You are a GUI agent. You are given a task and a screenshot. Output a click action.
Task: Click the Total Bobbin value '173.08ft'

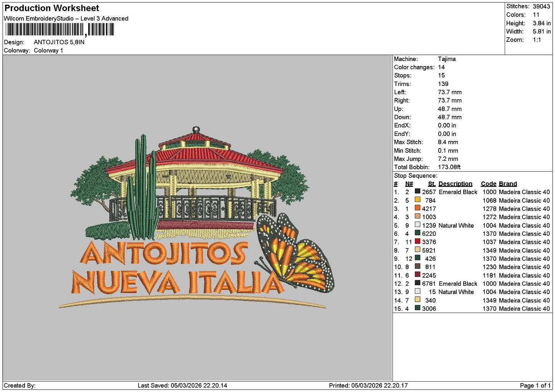(449, 167)
